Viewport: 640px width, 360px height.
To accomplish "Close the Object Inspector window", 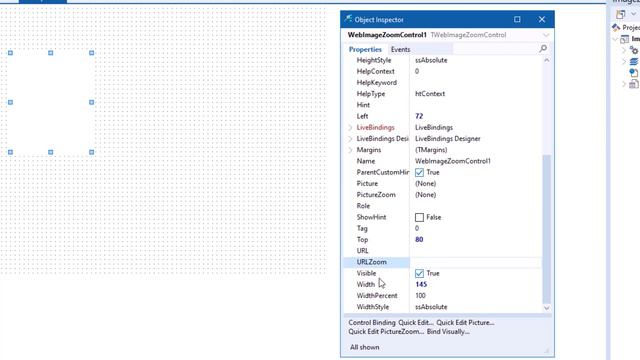I will [542, 19].
